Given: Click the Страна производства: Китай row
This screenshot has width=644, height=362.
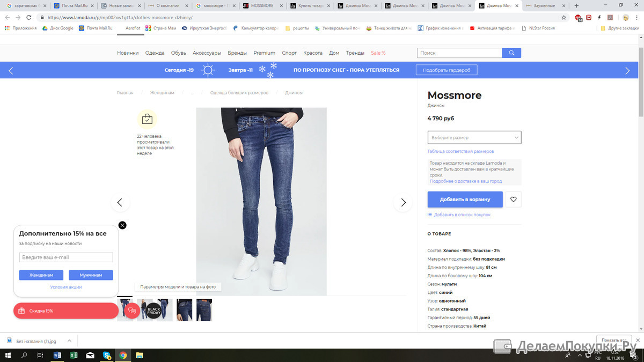Looking at the screenshot, I should [x=457, y=326].
